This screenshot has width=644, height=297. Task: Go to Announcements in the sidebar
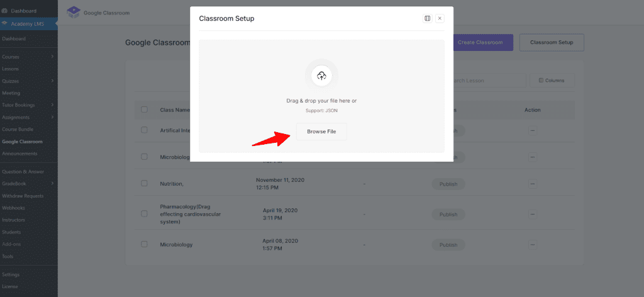point(19,154)
